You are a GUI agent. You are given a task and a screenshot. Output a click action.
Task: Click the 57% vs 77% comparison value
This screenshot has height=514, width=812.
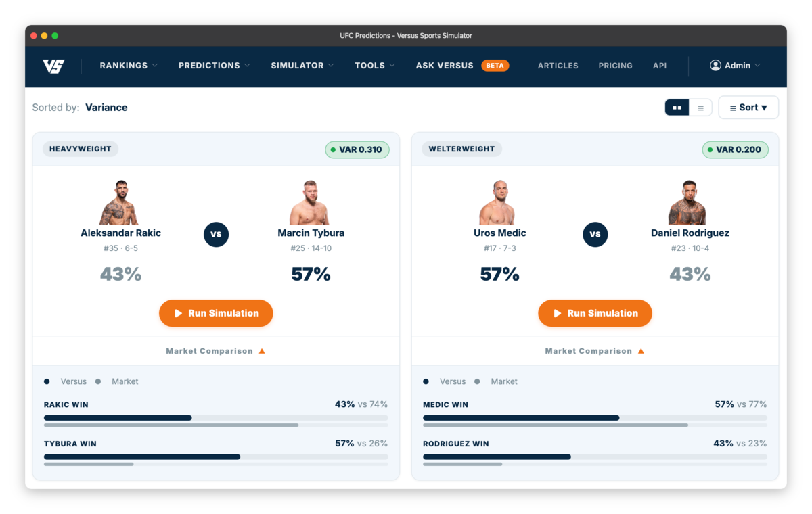coord(740,404)
